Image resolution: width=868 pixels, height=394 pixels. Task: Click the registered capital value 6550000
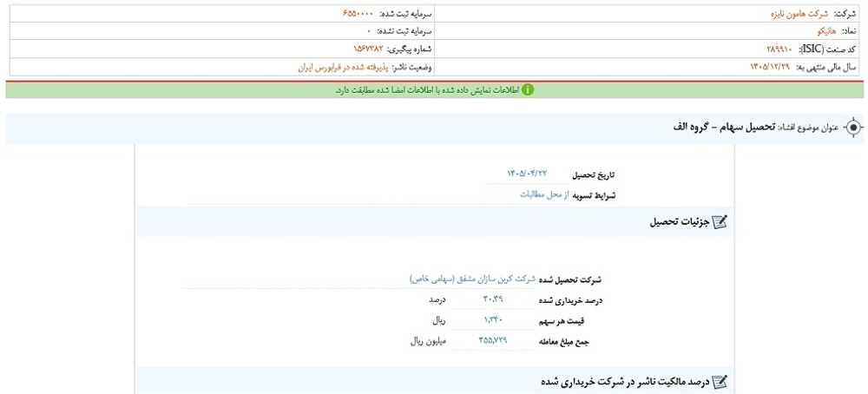click(x=358, y=13)
